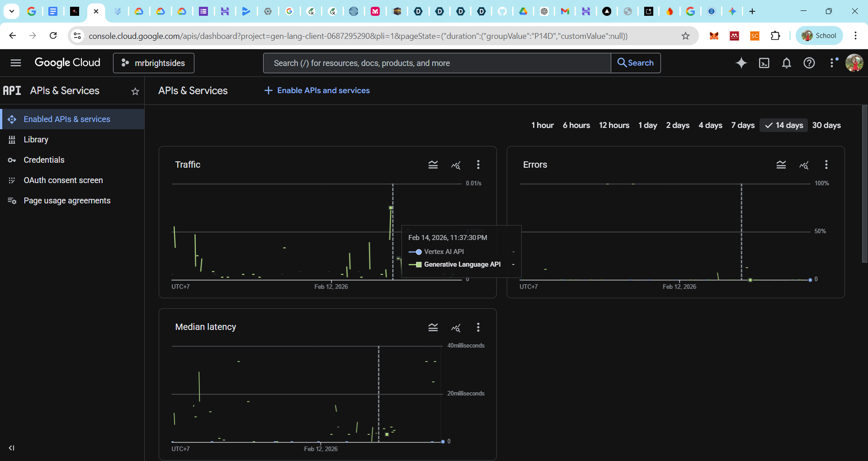Open Page usage agreements
The image size is (868, 461).
pyautogui.click(x=72, y=201)
